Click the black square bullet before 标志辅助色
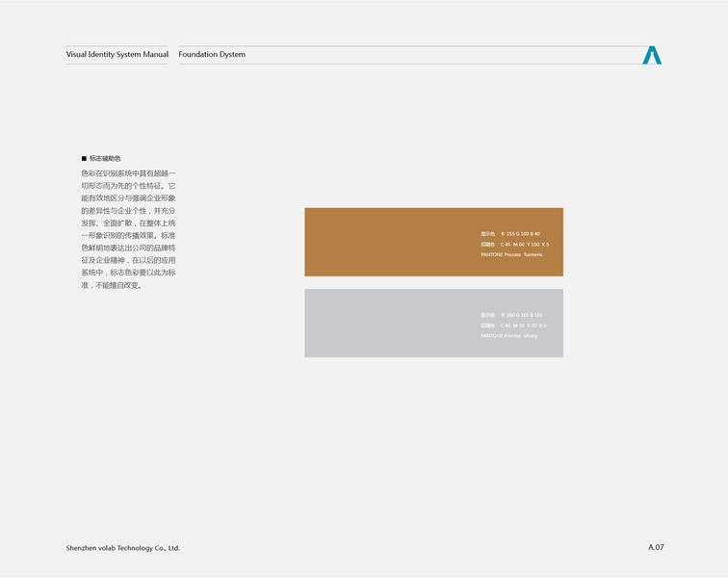 84,158
